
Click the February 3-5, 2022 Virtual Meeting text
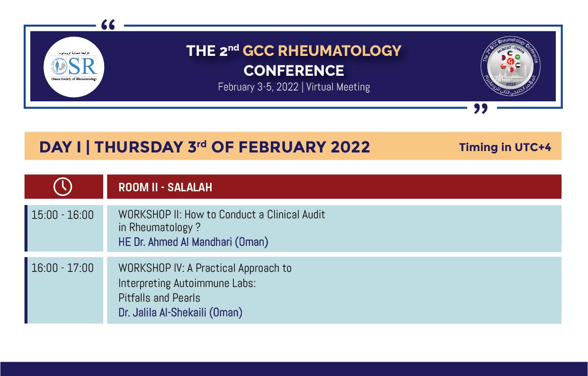coord(294,87)
